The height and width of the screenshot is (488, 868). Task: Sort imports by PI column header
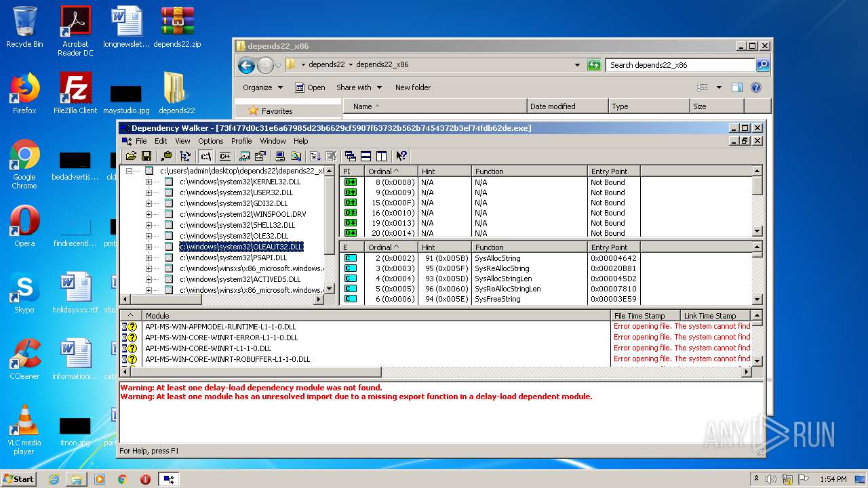coord(351,171)
